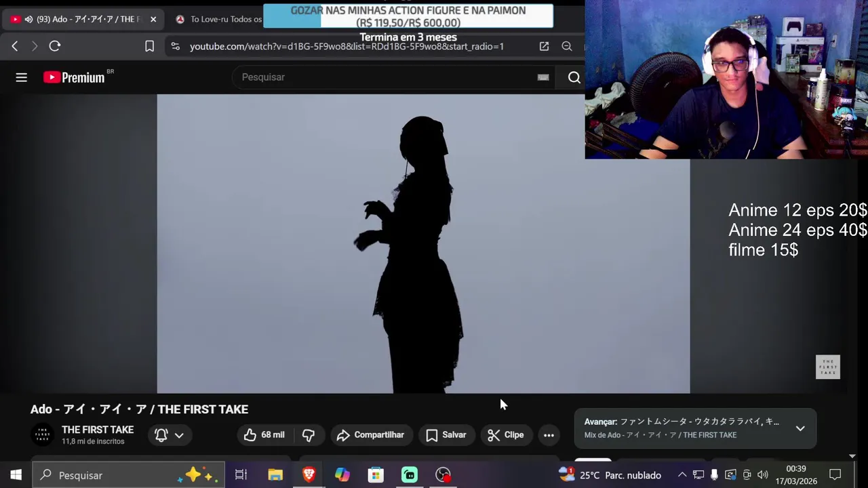This screenshot has height=488, width=868.
Task: Click the taskbar Pesquisar search box
Action: click(x=128, y=475)
